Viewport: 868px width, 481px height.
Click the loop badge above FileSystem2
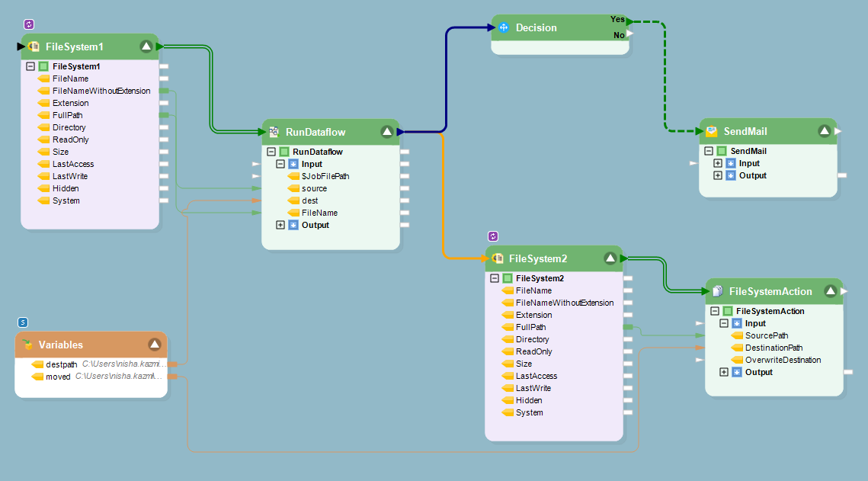pos(492,237)
